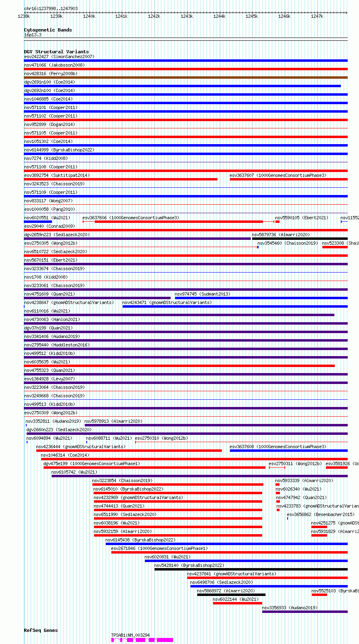Screen dimensions: 359x644
Task: Click variant esv3637606 label
Action: point(131,218)
